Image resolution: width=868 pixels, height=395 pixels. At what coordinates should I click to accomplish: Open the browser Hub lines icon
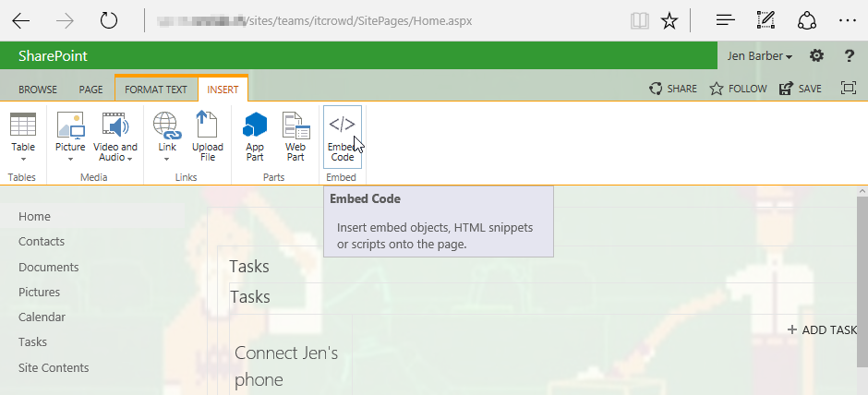(725, 21)
